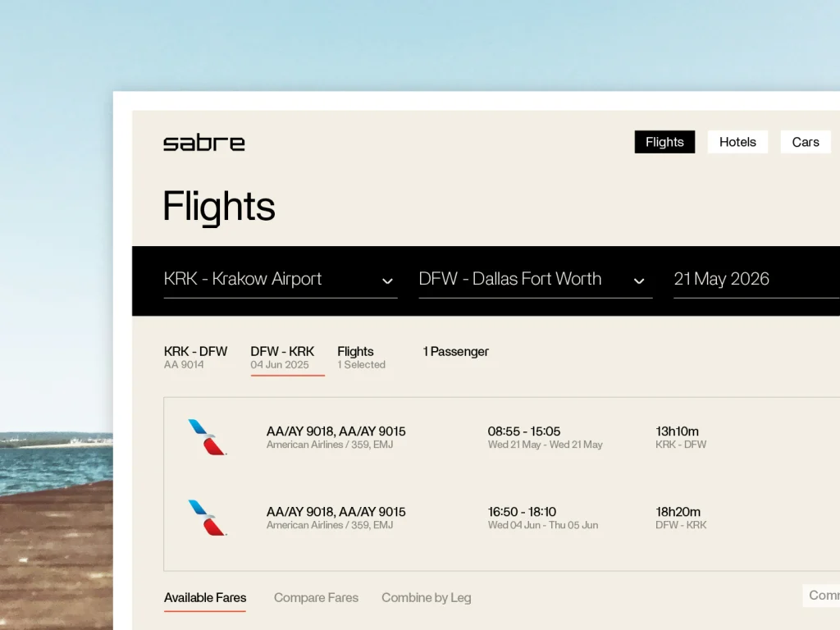Click the 1 Passenger selector

[455, 351]
